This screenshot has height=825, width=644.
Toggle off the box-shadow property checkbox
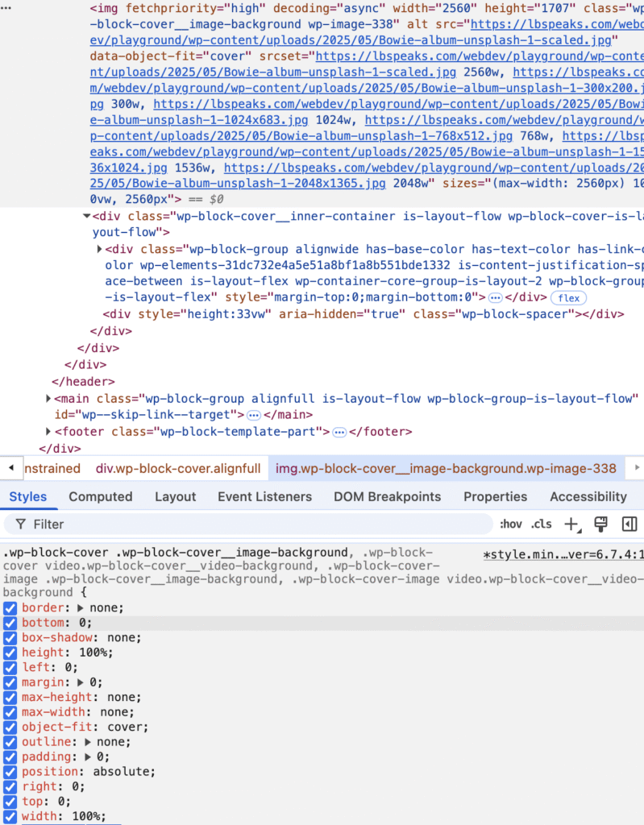click(10, 638)
